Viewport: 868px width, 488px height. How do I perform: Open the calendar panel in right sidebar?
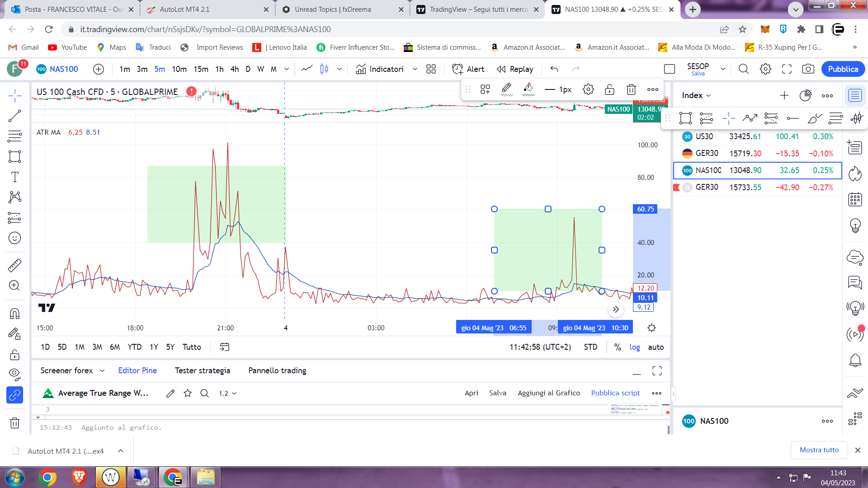(x=855, y=199)
